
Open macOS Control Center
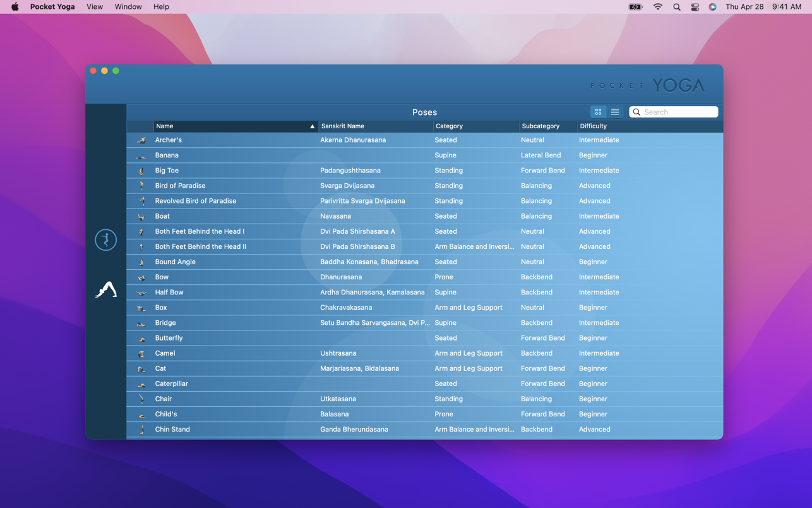(695, 7)
